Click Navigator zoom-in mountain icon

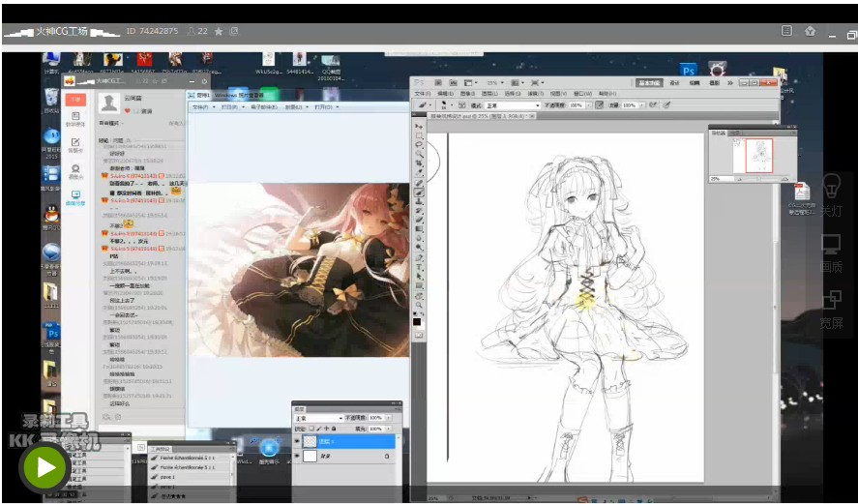click(785, 179)
